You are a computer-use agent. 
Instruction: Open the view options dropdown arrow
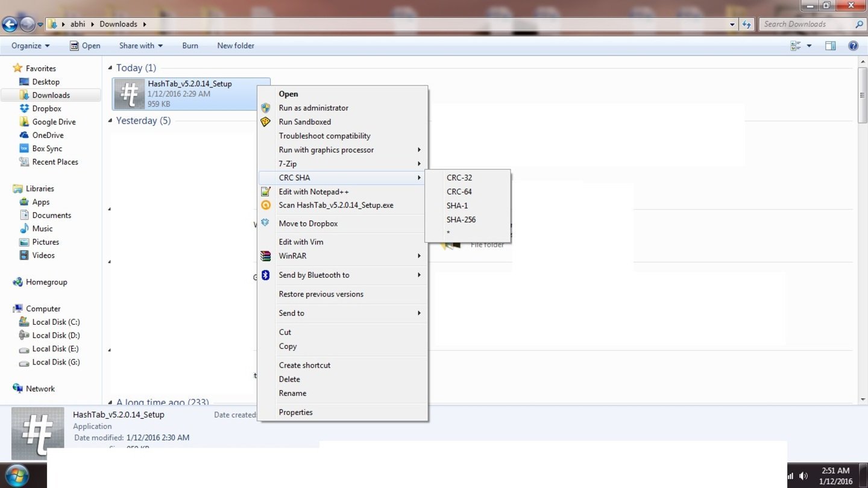tap(809, 46)
